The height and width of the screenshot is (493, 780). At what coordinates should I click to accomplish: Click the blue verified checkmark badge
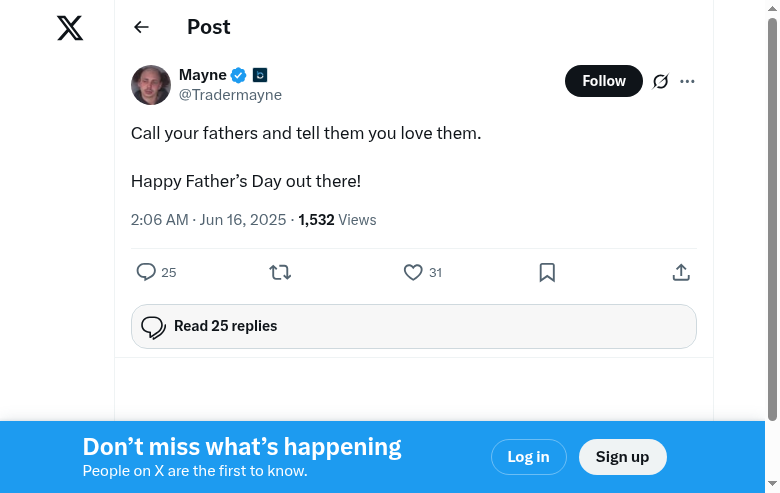tap(239, 75)
